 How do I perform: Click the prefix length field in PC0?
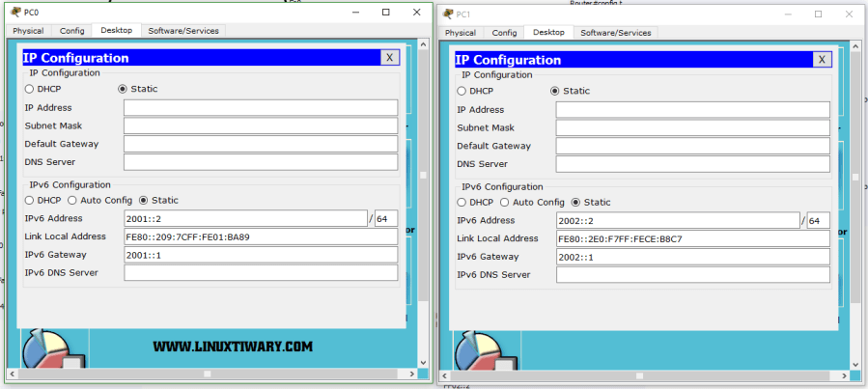click(x=386, y=218)
